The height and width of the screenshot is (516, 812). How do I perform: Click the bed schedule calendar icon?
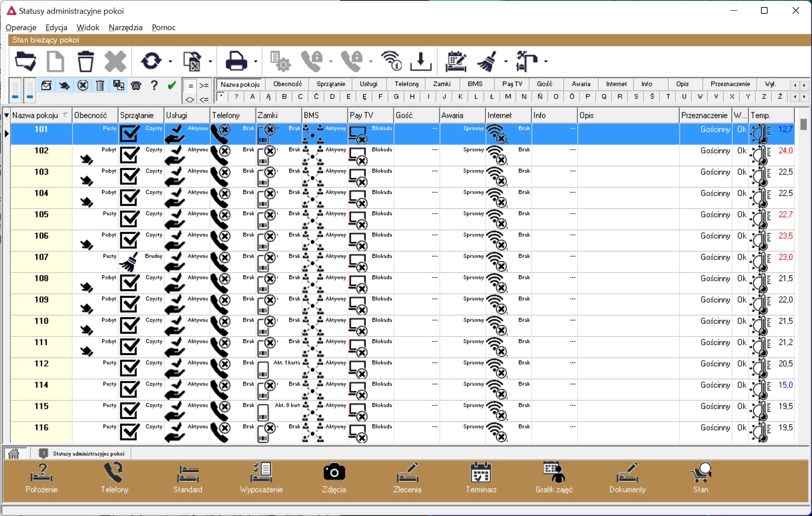coord(456,61)
